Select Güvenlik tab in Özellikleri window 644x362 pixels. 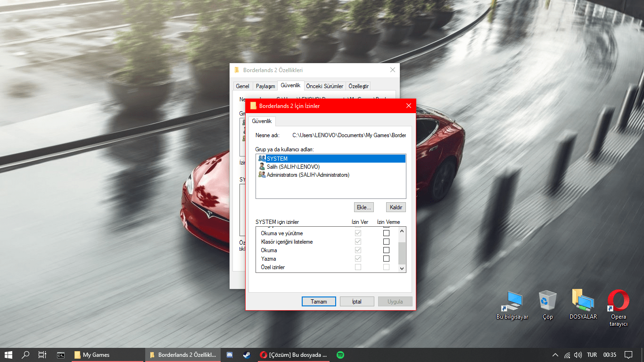click(x=290, y=85)
